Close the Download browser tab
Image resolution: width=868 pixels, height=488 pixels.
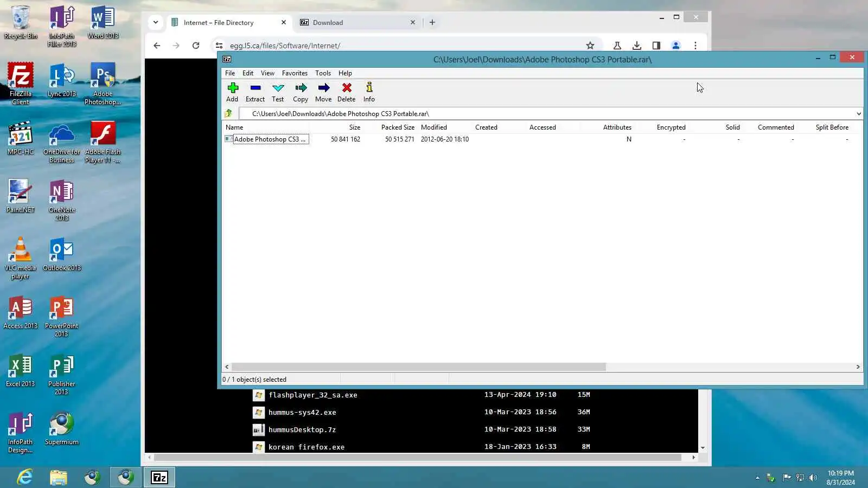tap(413, 22)
